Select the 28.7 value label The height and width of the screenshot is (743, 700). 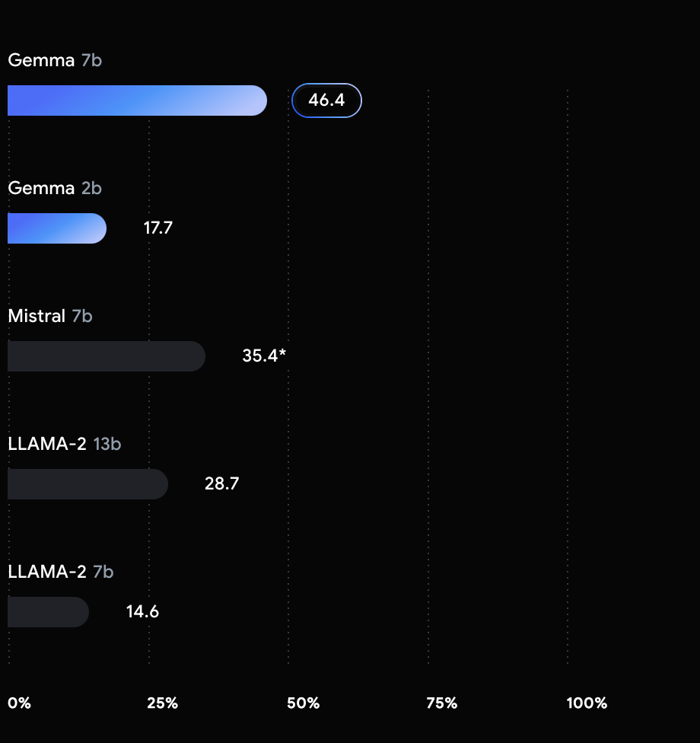point(221,484)
